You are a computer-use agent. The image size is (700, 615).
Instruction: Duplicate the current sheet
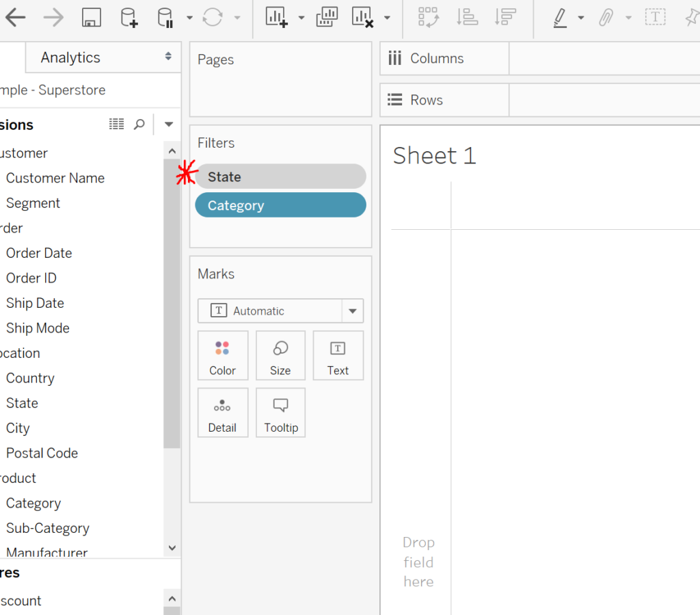[x=327, y=18]
